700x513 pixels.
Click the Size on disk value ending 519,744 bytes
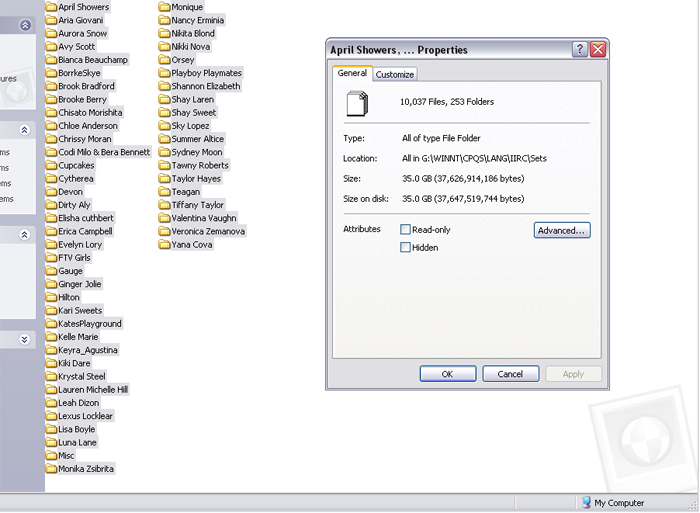point(463,199)
